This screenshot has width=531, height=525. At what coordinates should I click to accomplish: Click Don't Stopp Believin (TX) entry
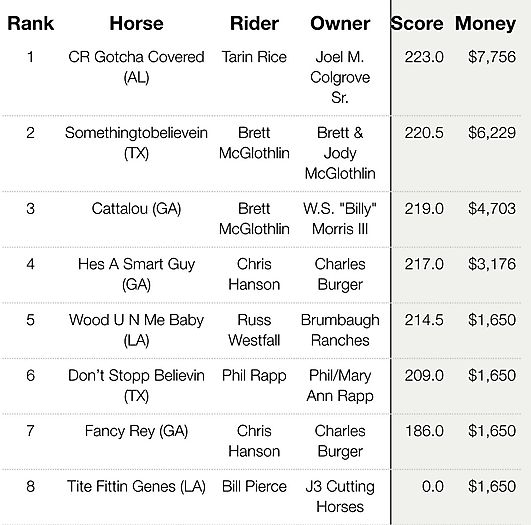tap(136, 385)
